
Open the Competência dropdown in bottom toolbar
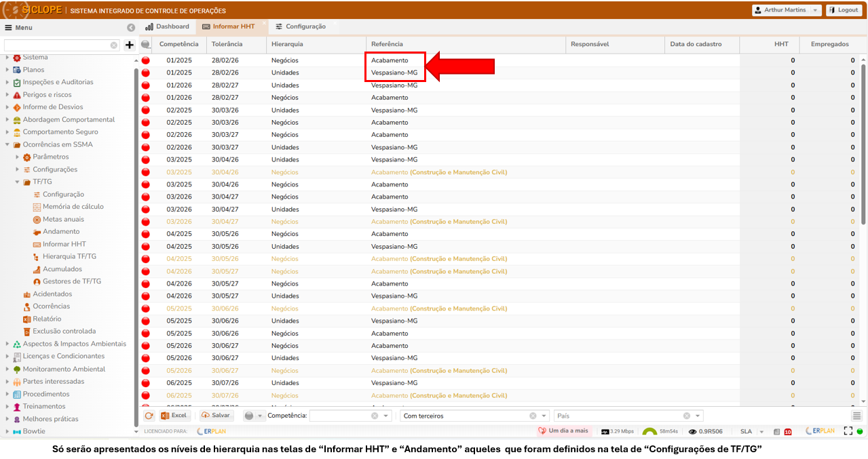(386, 416)
